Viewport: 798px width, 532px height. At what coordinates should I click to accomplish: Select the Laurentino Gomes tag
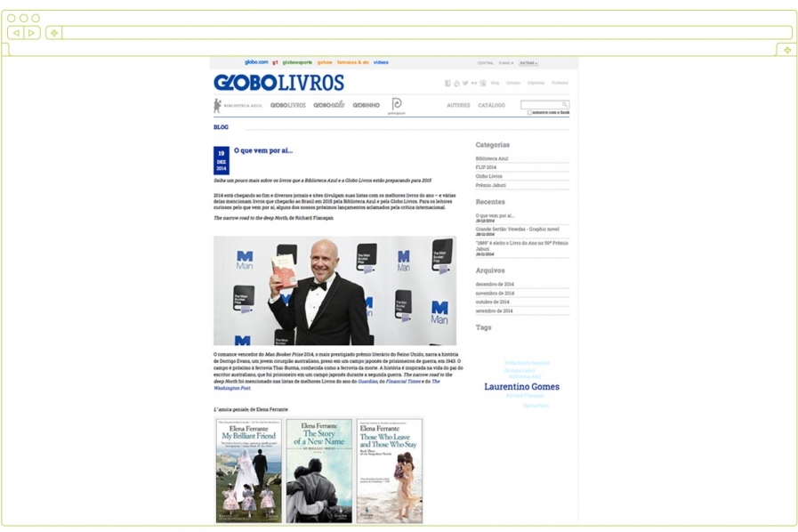(521, 387)
